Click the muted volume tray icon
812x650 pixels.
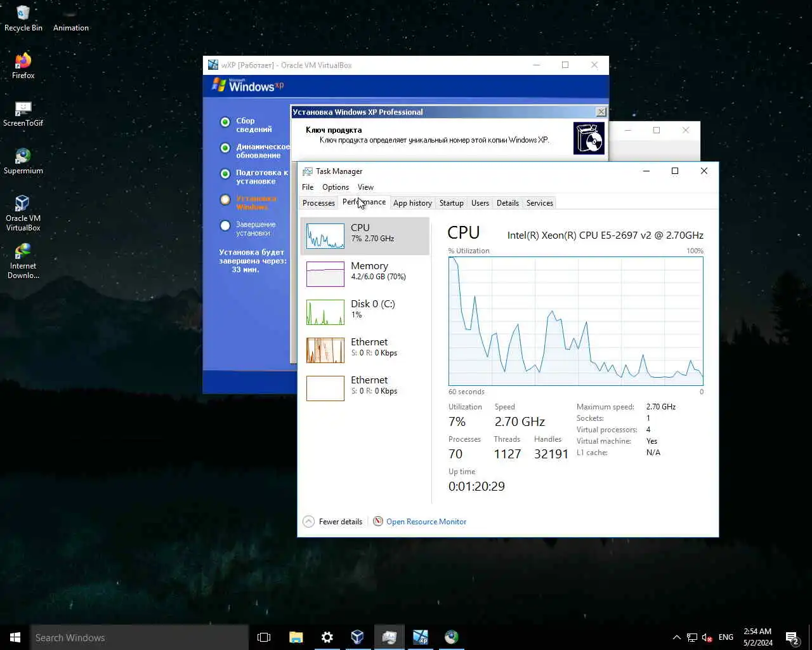(x=707, y=637)
